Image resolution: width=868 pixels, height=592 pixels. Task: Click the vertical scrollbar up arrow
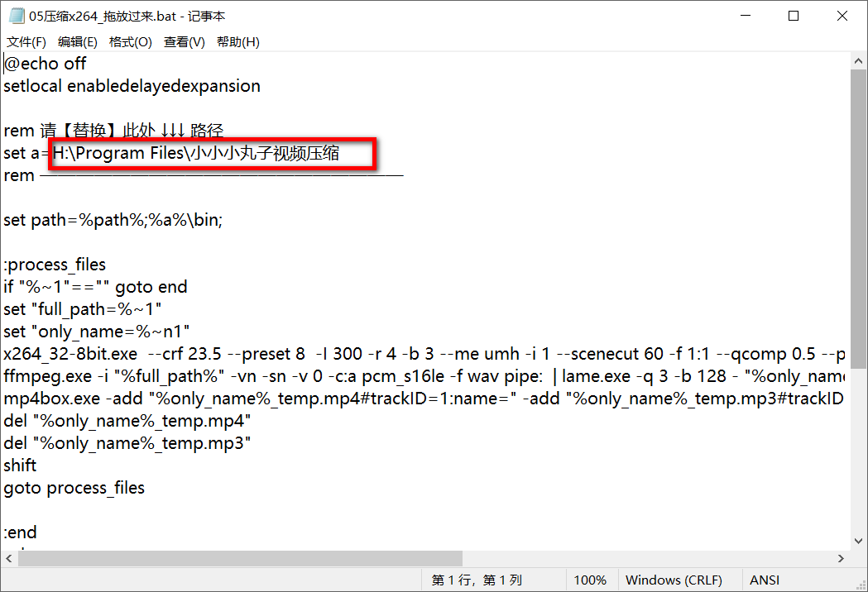click(859, 60)
